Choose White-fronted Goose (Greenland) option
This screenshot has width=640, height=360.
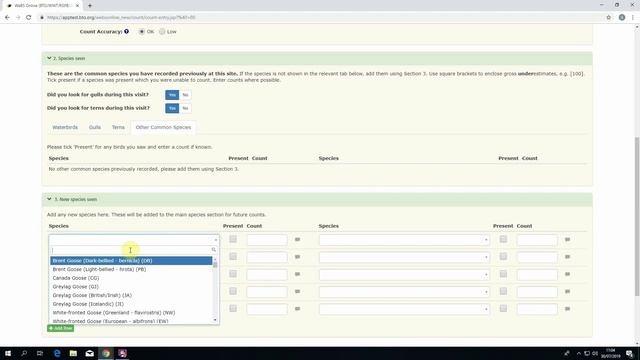pyautogui.click(x=131, y=313)
